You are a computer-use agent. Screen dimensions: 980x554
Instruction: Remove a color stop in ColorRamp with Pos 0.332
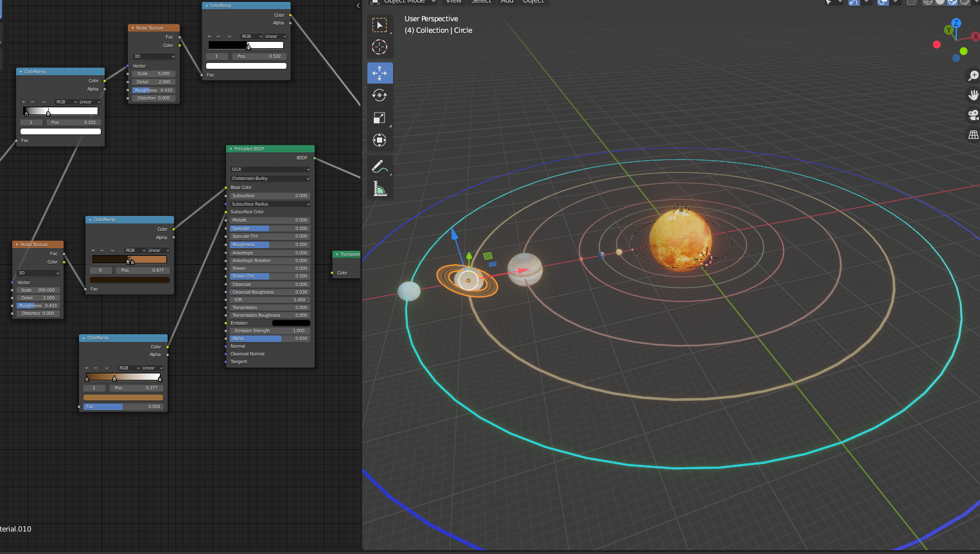33,102
